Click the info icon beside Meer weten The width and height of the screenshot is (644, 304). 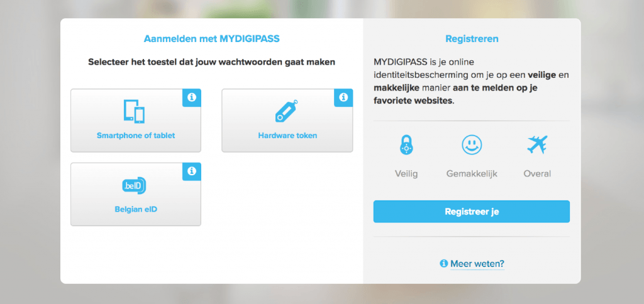(444, 264)
